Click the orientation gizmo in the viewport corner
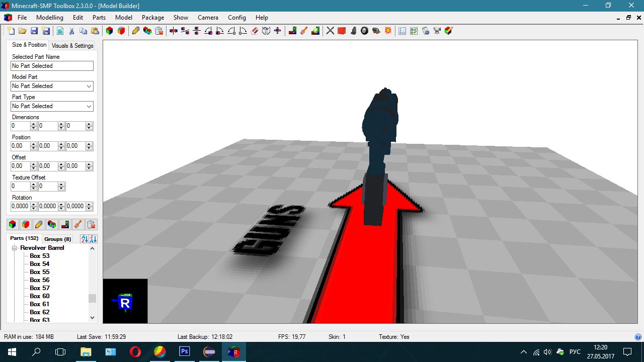Screen dimensions: 644x362 click(x=125, y=301)
